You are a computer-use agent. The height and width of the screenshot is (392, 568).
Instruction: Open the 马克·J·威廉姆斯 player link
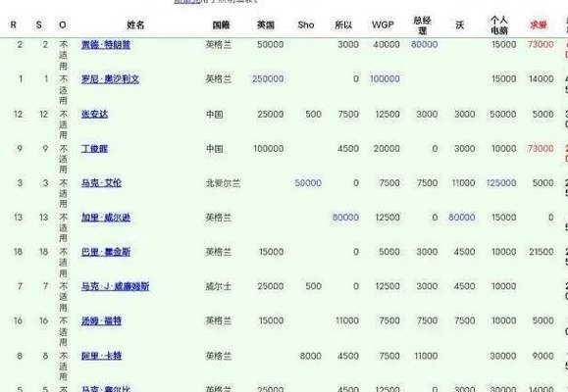click(x=115, y=286)
